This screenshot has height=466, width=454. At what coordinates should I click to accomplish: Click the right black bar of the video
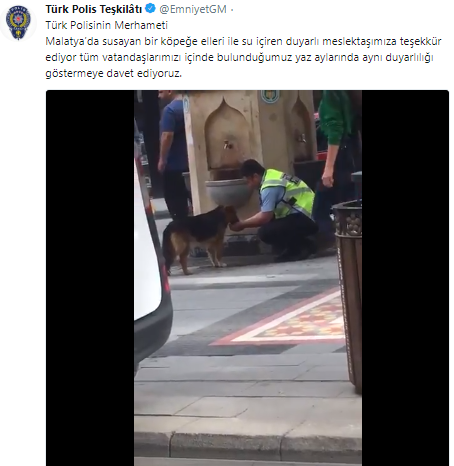pos(405,278)
